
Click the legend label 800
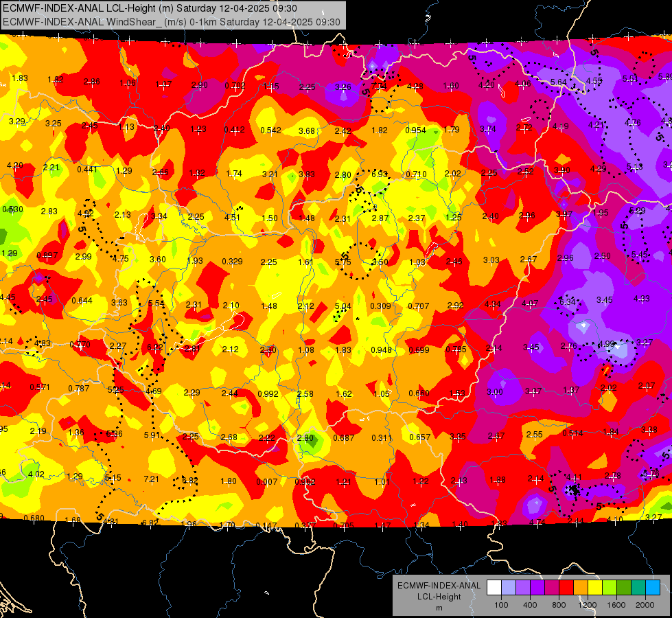[x=559, y=605]
